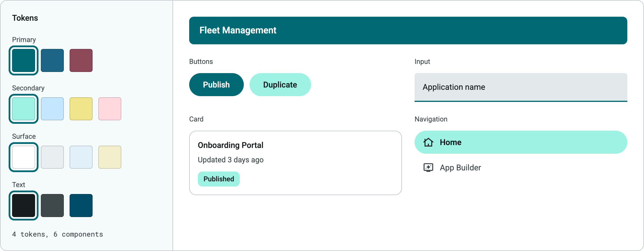Pick the dark gray Text swatch
Viewport: 644px width, 251px height.
(52, 206)
